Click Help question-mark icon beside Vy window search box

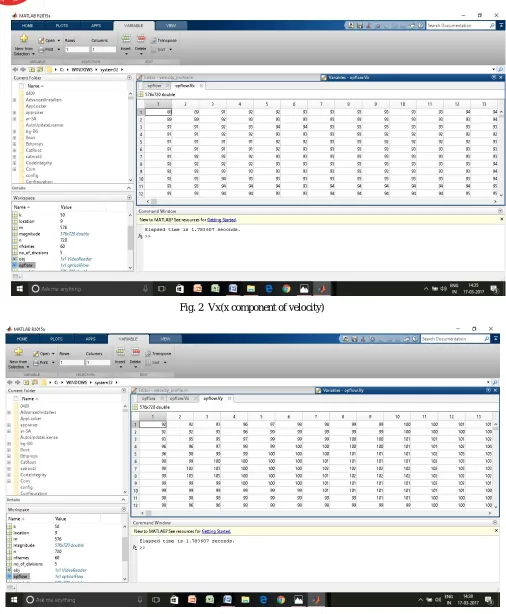click(x=415, y=339)
